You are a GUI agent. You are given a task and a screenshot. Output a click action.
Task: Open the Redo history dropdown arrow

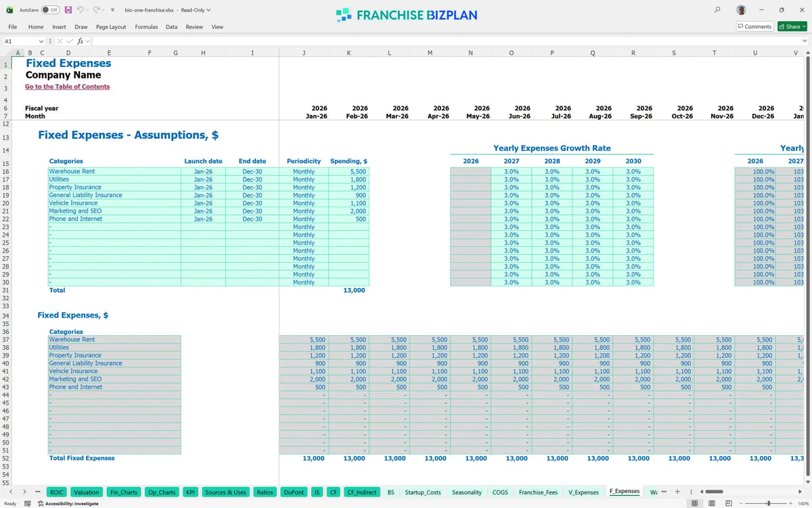click(x=103, y=10)
